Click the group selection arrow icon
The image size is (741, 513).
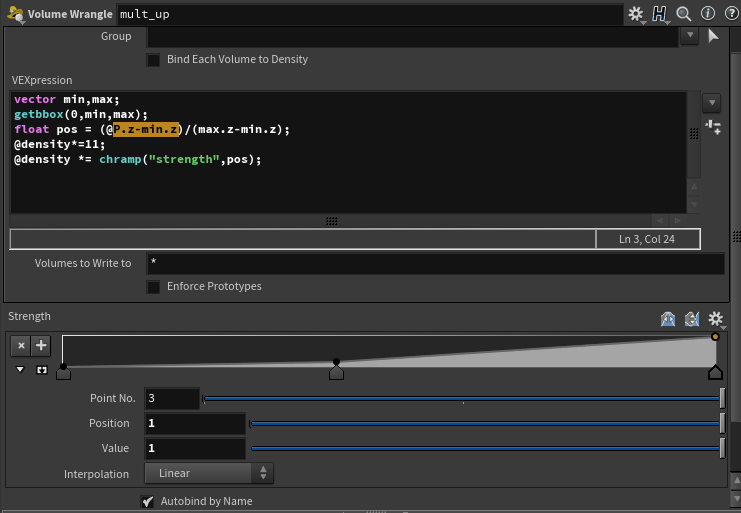(x=714, y=36)
